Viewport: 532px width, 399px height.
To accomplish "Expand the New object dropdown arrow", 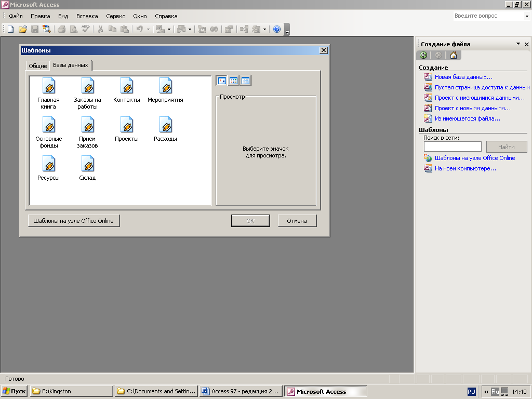I will (x=264, y=29).
